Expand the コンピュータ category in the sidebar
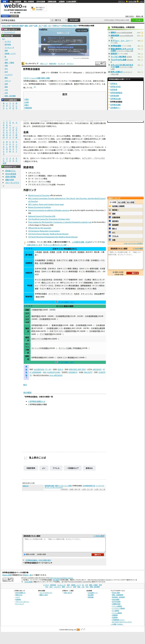This screenshot has height=644, width=145. [3, 48]
